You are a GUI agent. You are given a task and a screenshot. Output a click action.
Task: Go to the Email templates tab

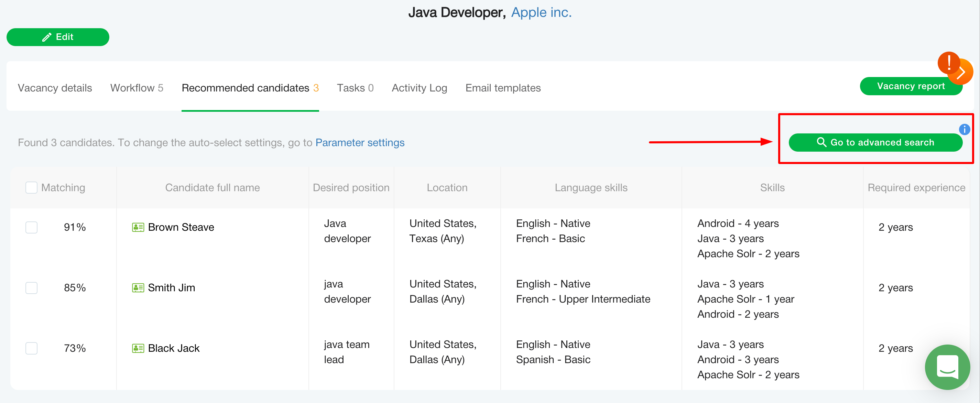503,88
